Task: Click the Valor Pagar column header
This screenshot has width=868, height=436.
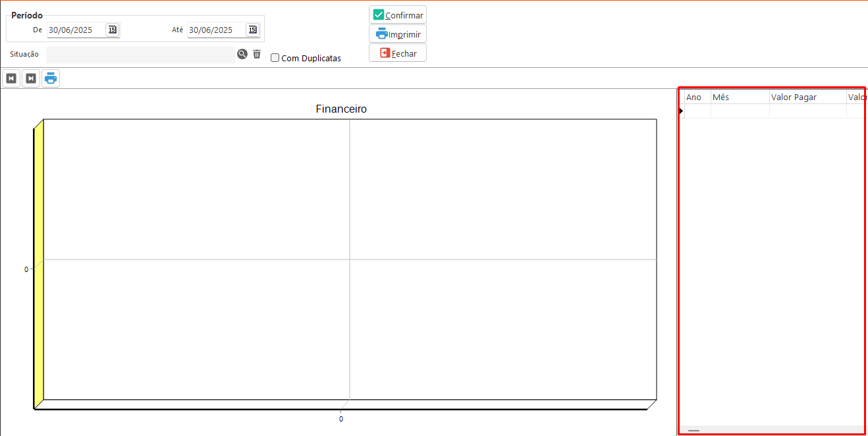Action: pos(807,97)
